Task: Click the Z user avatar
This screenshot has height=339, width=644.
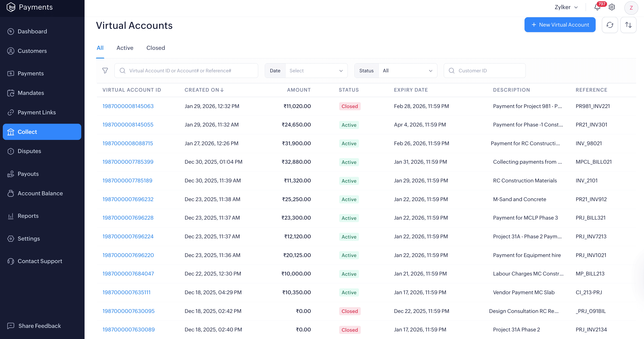Action: tap(631, 8)
